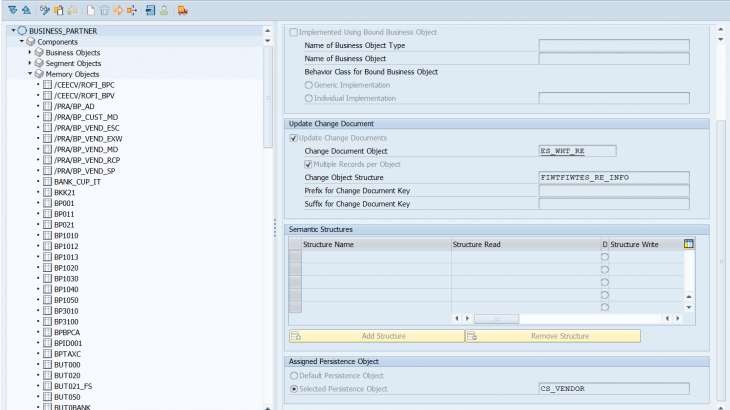Collapse the Memory Objects tree node
This screenshot has width=730, height=410.
[30, 74]
